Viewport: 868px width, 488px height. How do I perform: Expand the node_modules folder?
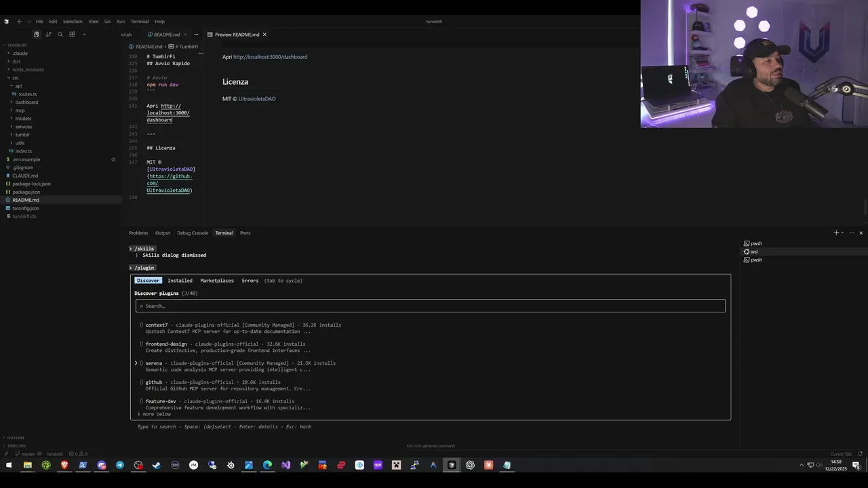28,70
